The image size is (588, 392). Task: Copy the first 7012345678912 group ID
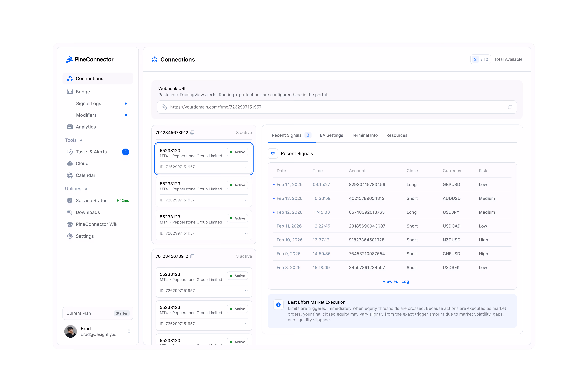click(x=192, y=132)
